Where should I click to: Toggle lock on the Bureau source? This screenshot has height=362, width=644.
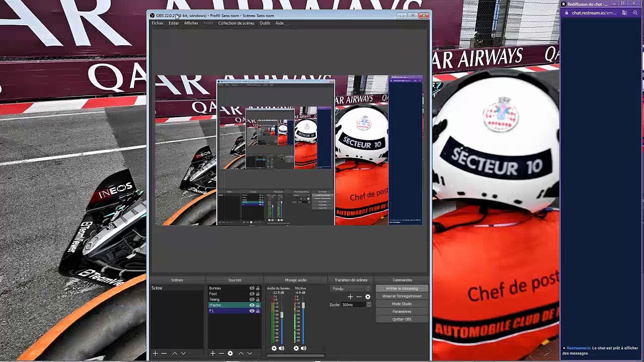(258, 288)
